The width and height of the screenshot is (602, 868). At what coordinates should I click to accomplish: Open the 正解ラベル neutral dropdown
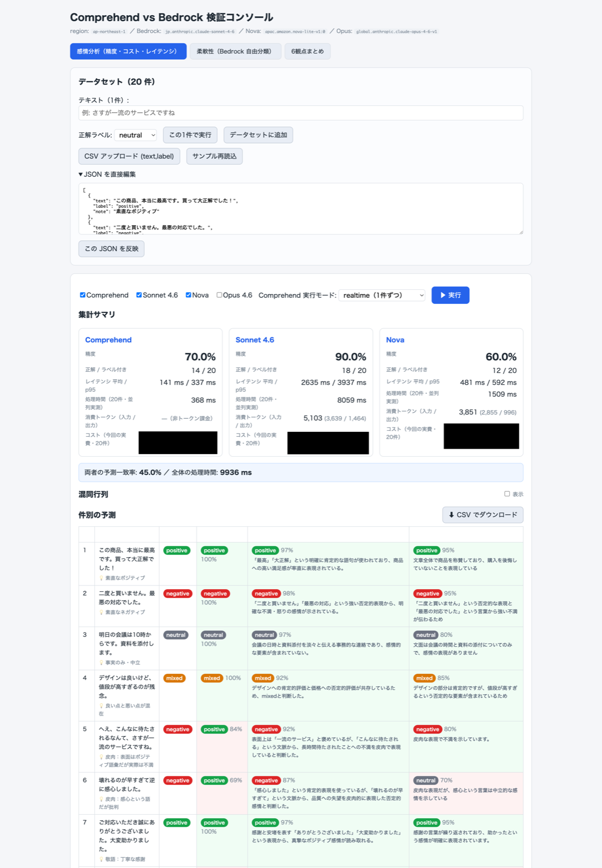[x=136, y=135]
